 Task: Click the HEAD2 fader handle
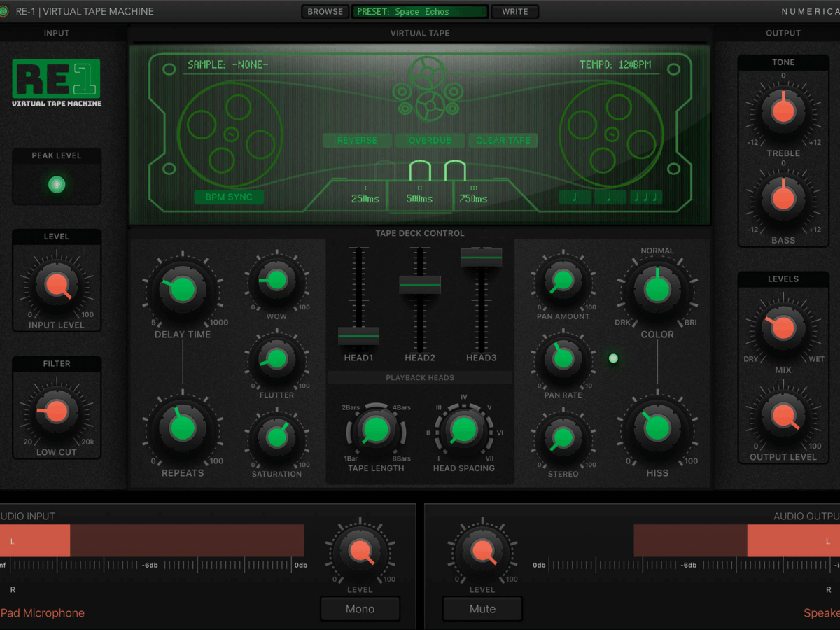pyautogui.click(x=420, y=285)
